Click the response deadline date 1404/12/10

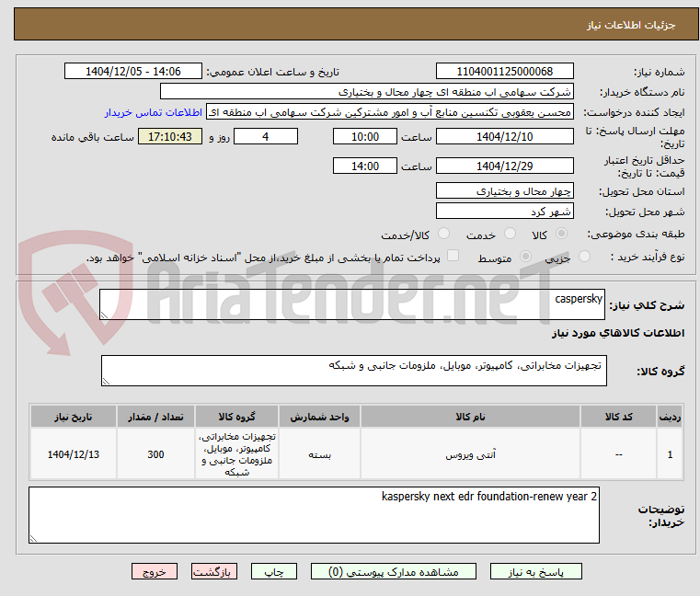click(x=504, y=136)
